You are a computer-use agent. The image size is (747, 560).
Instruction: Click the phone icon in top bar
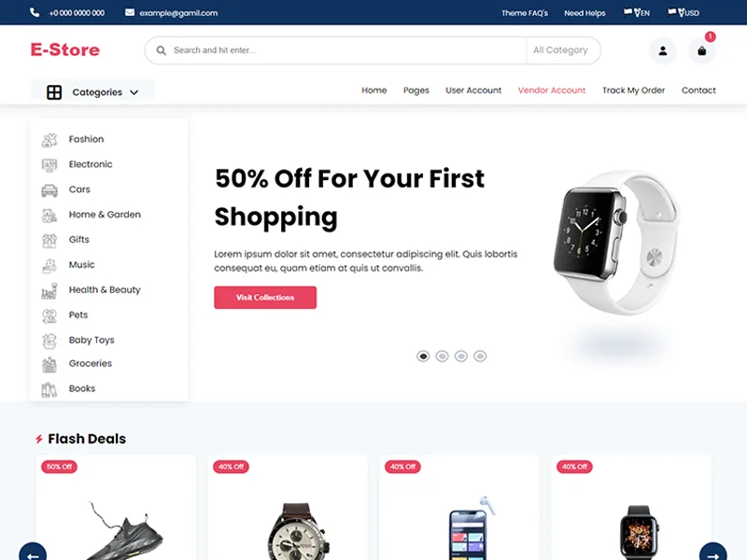point(35,12)
